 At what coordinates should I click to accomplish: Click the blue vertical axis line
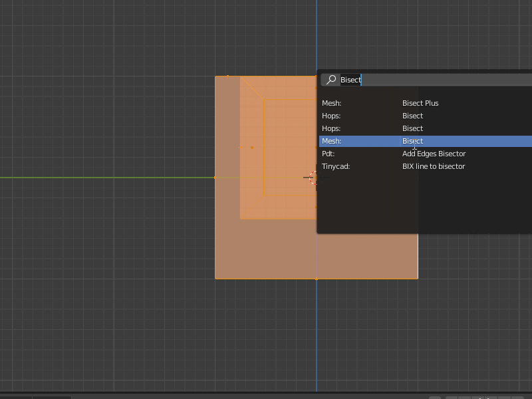tap(317, 332)
